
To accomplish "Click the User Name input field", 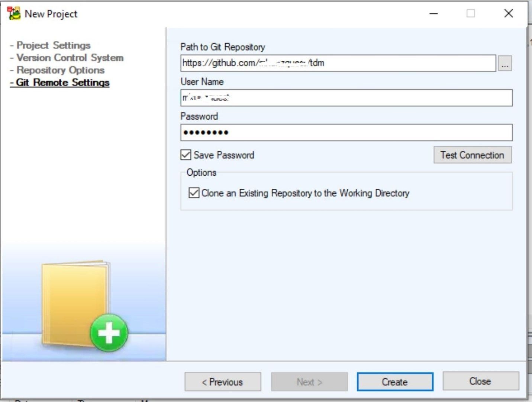I will click(x=346, y=98).
